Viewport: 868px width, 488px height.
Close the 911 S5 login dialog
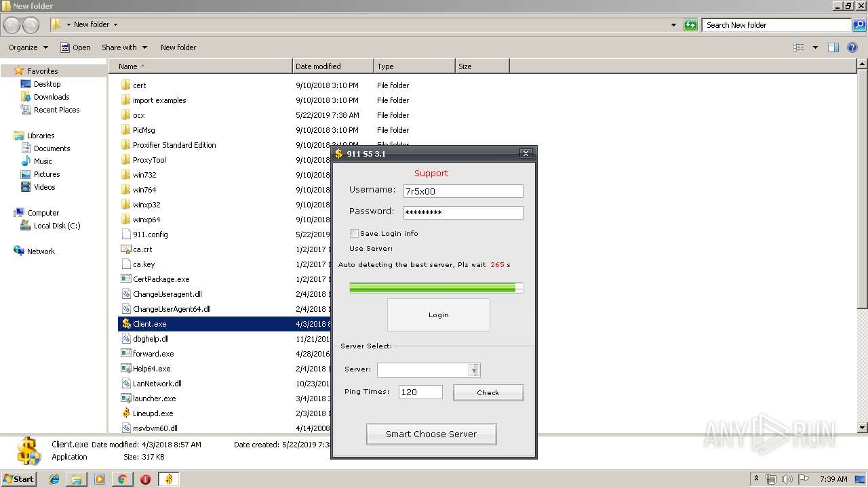(526, 154)
